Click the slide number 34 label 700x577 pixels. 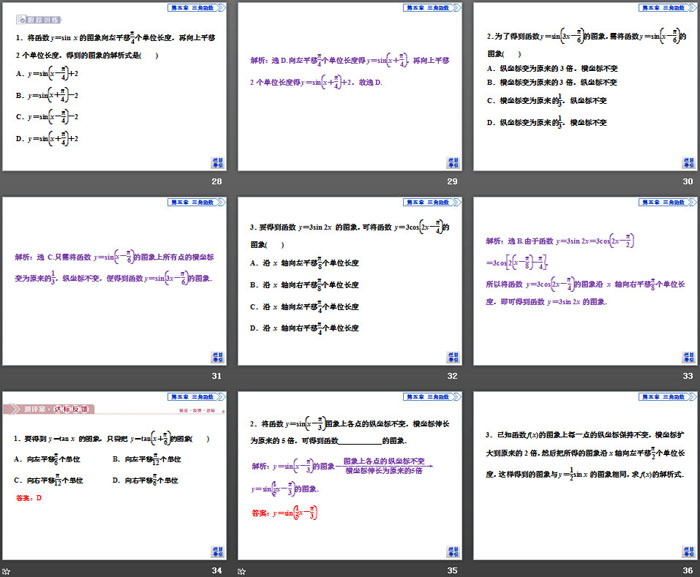pos(217,570)
